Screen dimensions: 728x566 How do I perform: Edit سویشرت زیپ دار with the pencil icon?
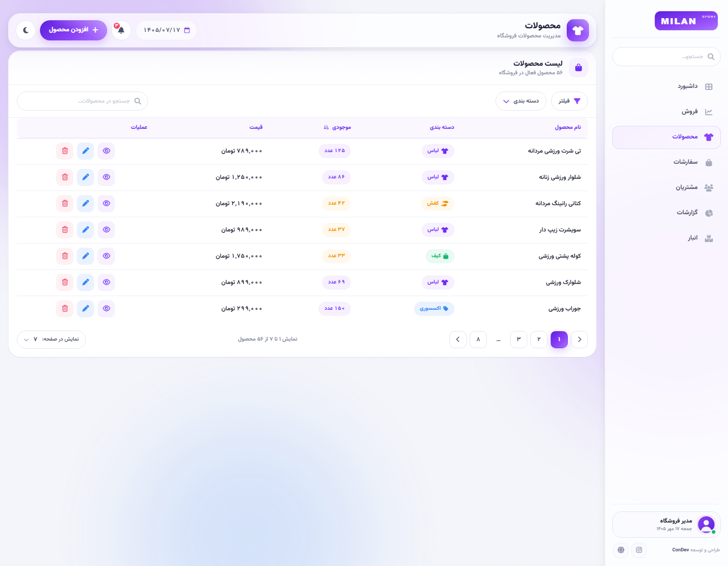pos(85,229)
